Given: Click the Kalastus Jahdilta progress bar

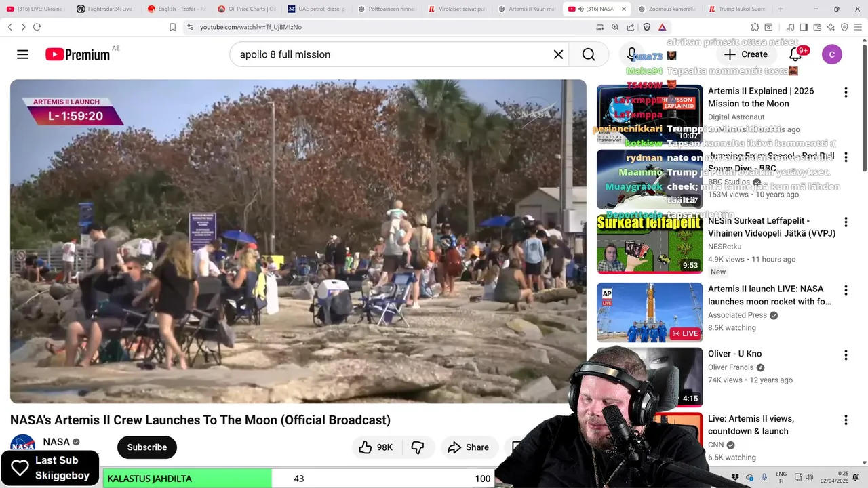Looking at the screenshot, I should pos(299,478).
